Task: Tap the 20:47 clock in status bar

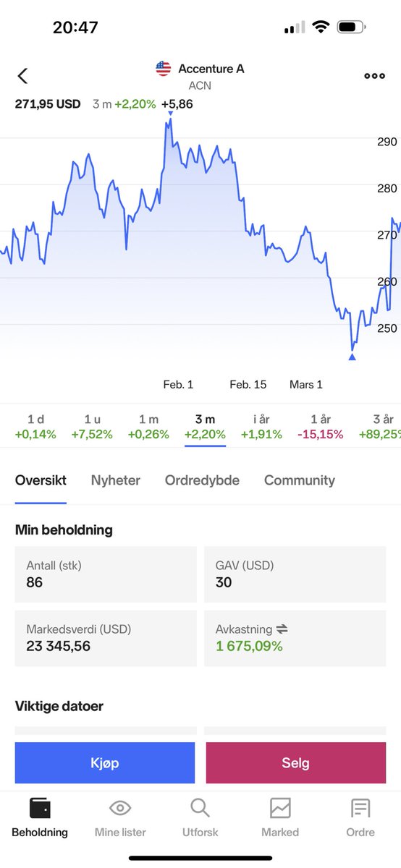Action: [x=75, y=27]
